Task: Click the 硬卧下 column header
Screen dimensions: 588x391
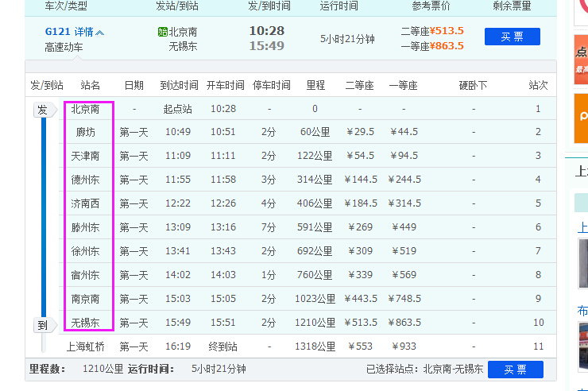Action: point(474,86)
